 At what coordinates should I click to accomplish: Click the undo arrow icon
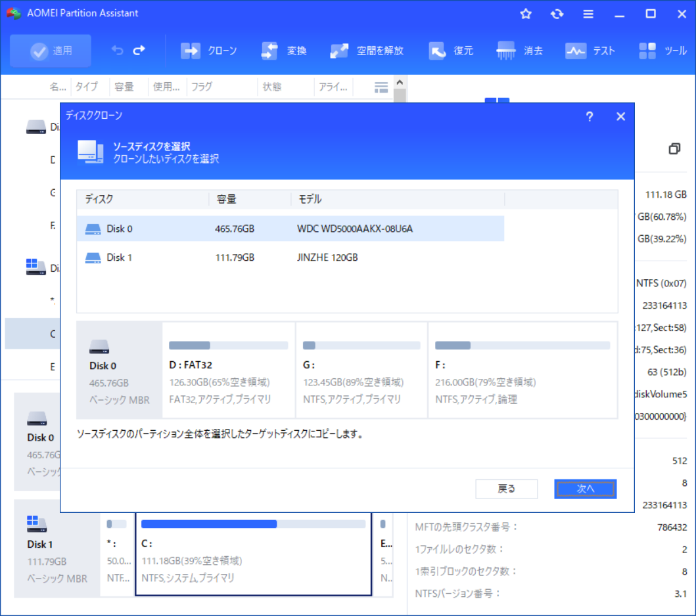(117, 51)
